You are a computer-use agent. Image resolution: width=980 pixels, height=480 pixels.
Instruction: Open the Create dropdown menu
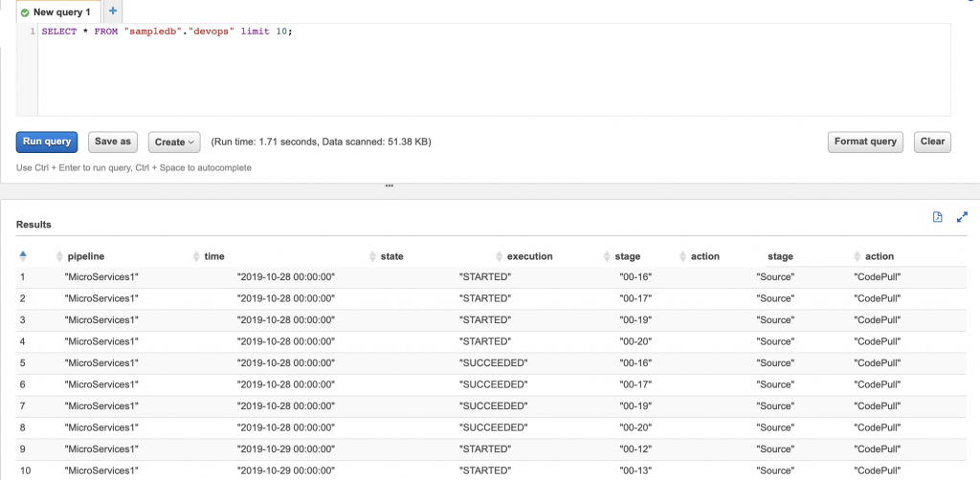pos(174,142)
